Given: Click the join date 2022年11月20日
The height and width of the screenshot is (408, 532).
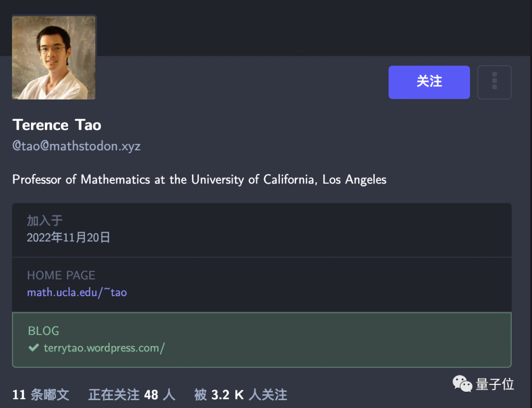Looking at the screenshot, I should (x=68, y=238).
